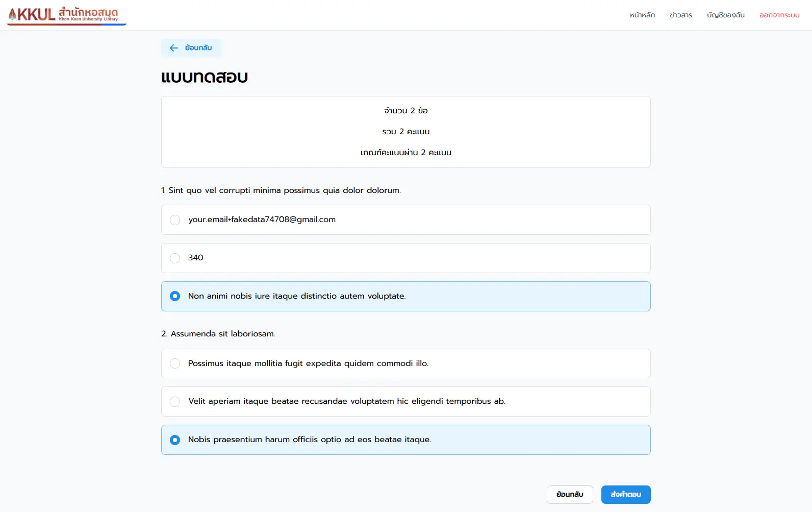Click the แบบทดสอบ heading

(205, 77)
